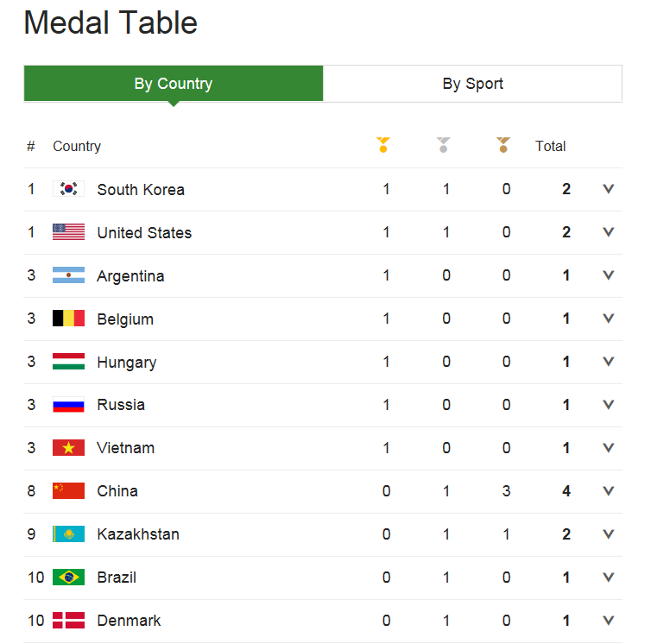This screenshot has width=670, height=644.
Task: Click the Belgium flag icon
Action: point(68,319)
